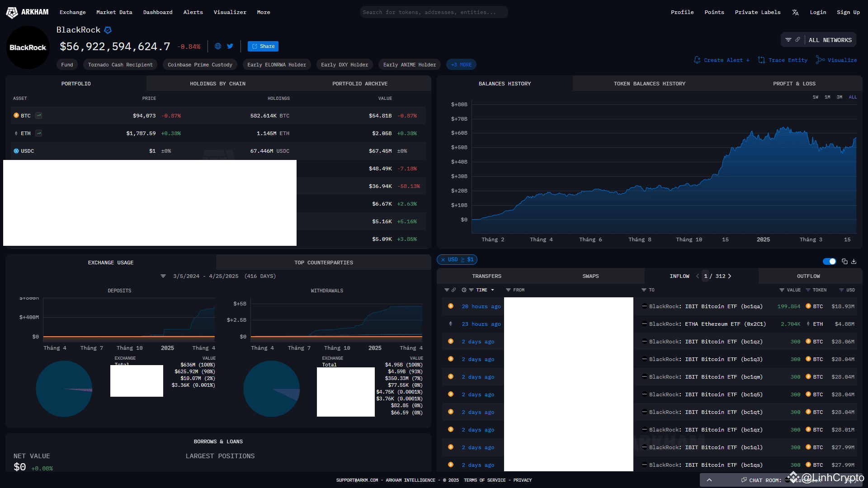The height and width of the screenshot is (488, 868).
Task: Click the Create Alert bell icon
Action: [697, 60]
